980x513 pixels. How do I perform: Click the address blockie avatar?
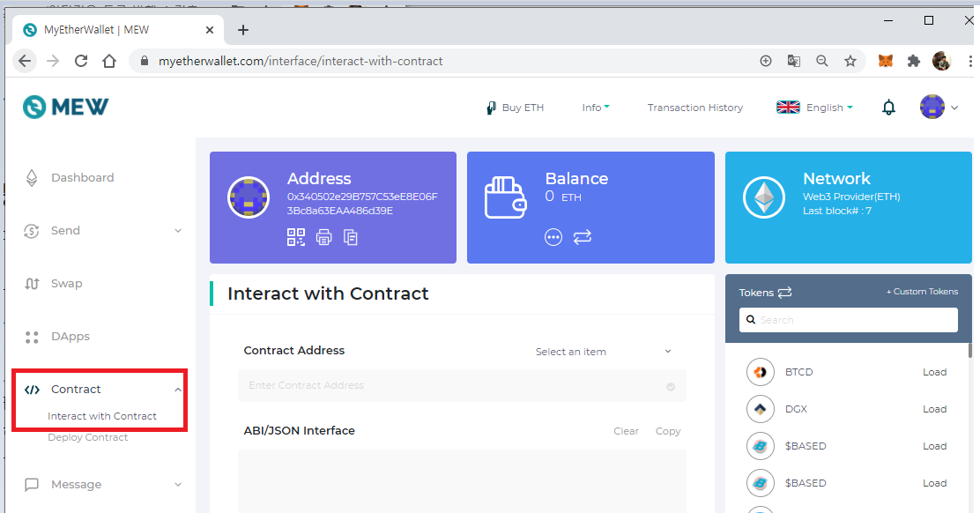249,197
